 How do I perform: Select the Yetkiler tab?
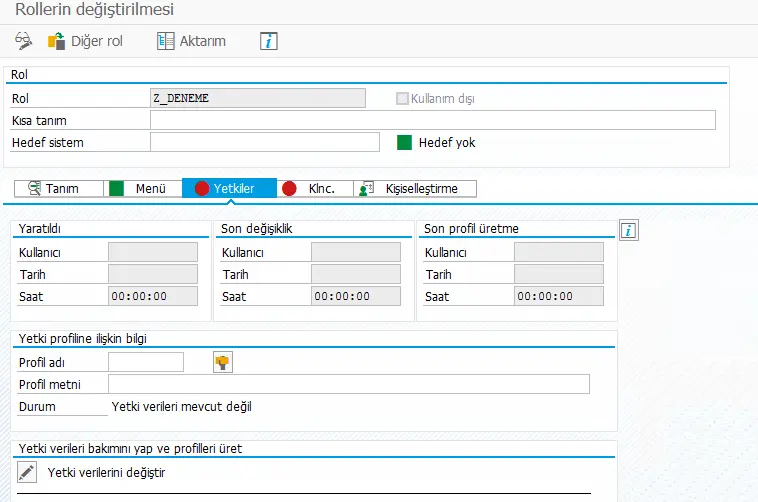[228, 188]
